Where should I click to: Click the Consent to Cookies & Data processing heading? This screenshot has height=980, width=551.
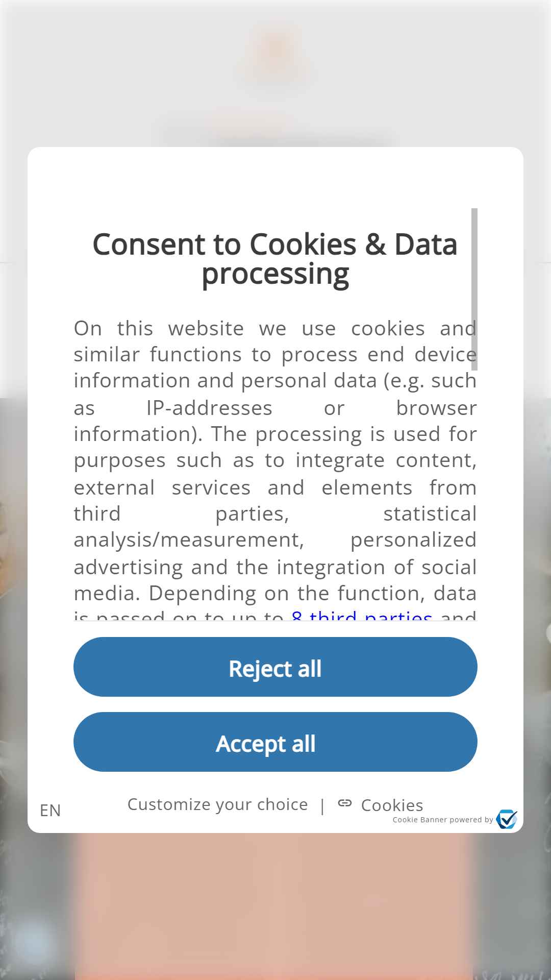point(275,259)
